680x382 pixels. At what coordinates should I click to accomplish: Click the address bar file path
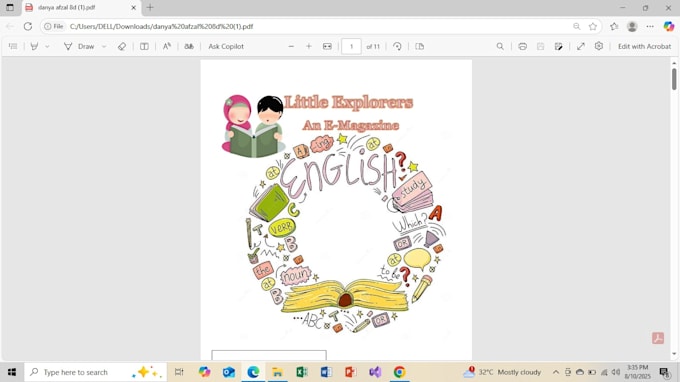click(x=161, y=26)
